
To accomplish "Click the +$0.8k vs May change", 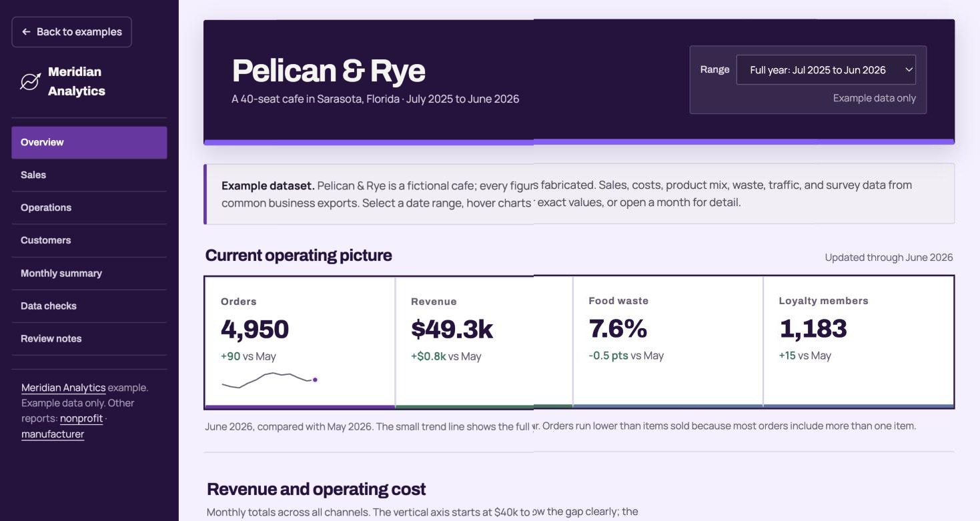I will 446,356.
